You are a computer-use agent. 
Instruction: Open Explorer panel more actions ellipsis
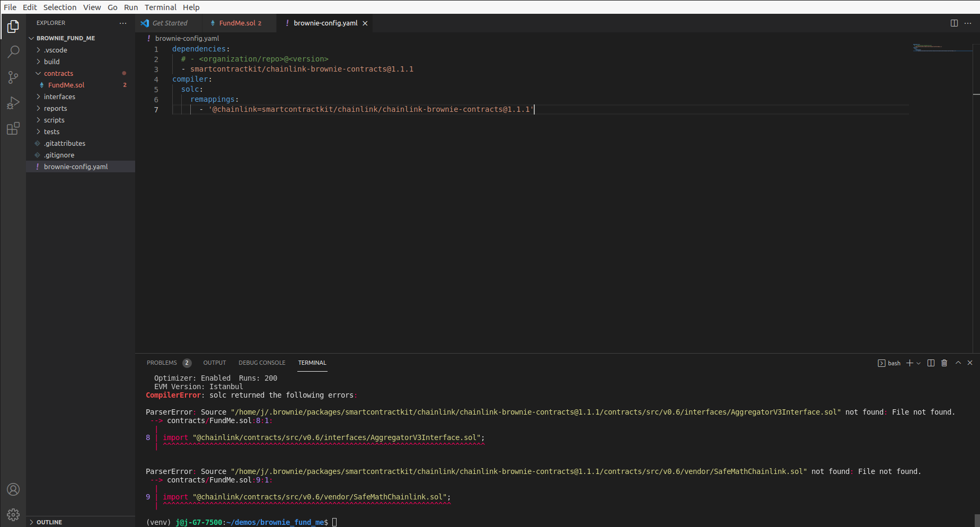(123, 23)
